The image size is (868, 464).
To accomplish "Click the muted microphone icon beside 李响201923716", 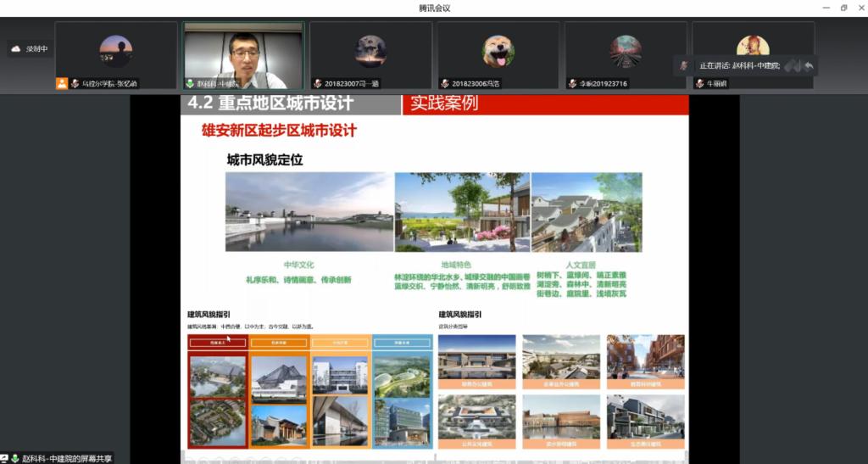I will (x=573, y=84).
